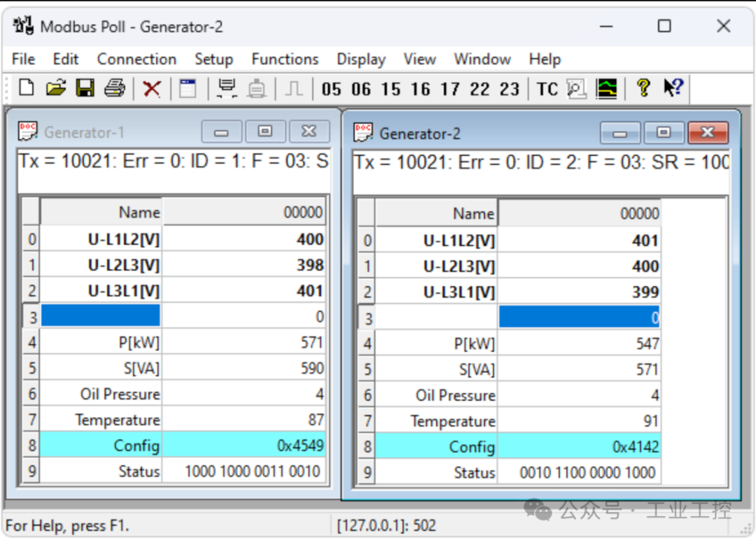The width and height of the screenshot is (756, 540).
Task: Click the pulse waveform toolbar icon
Action: point(293,89)
